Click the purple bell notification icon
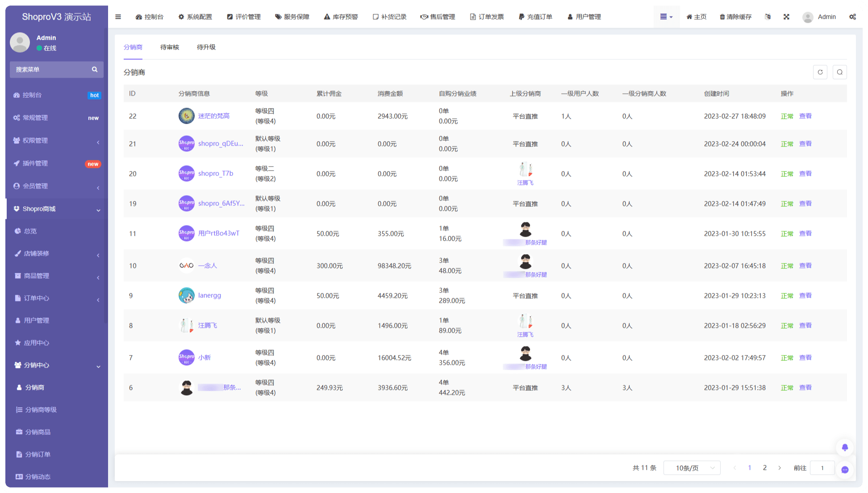The width and height of the screenshot is (868, 493). [845, 447]
